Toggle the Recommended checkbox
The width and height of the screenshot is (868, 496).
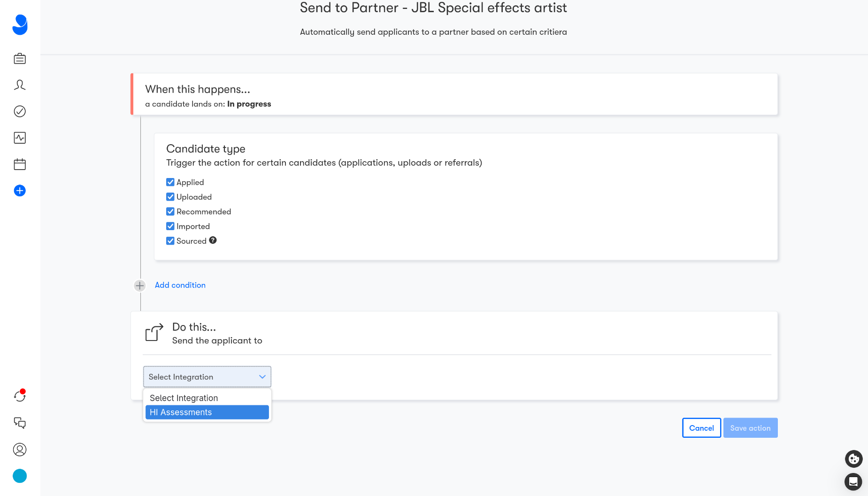[x=170, y=211]
